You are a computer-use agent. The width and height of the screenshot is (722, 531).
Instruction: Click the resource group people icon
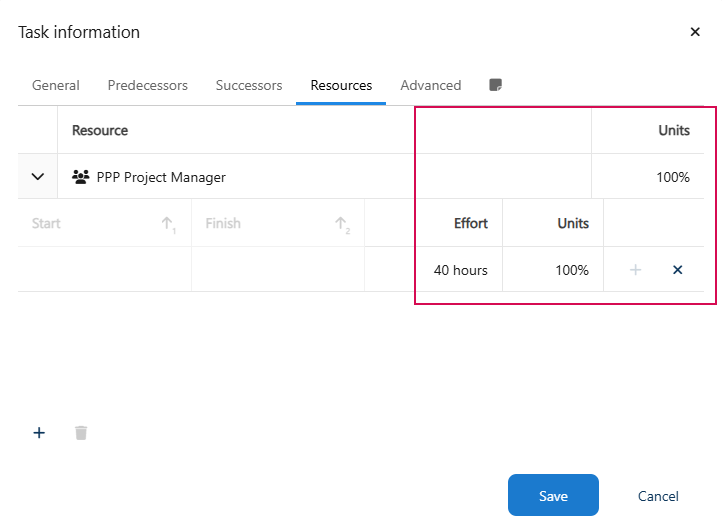click(x=81, y=177)
